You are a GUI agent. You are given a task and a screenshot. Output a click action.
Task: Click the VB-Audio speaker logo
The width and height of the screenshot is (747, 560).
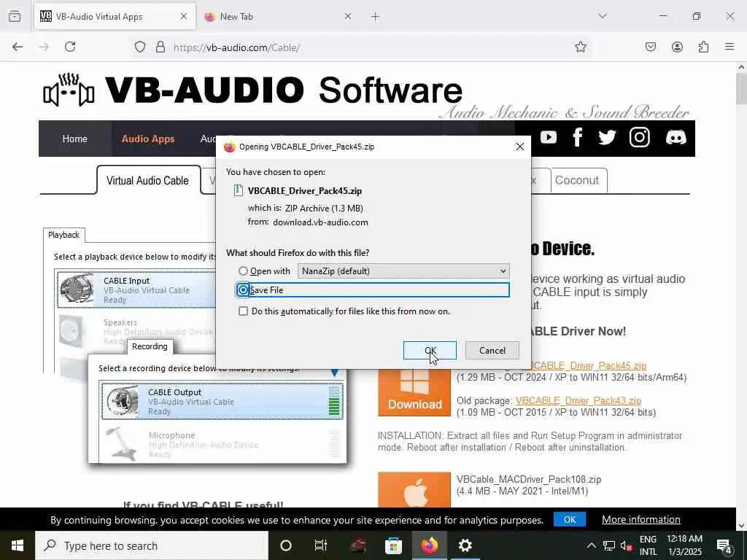(69, 90)
